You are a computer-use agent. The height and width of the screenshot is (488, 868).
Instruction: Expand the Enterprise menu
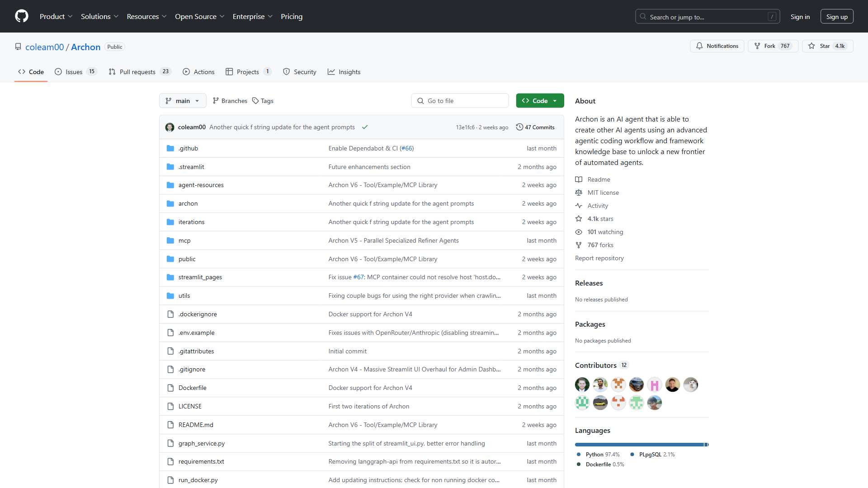coord(252,16)
